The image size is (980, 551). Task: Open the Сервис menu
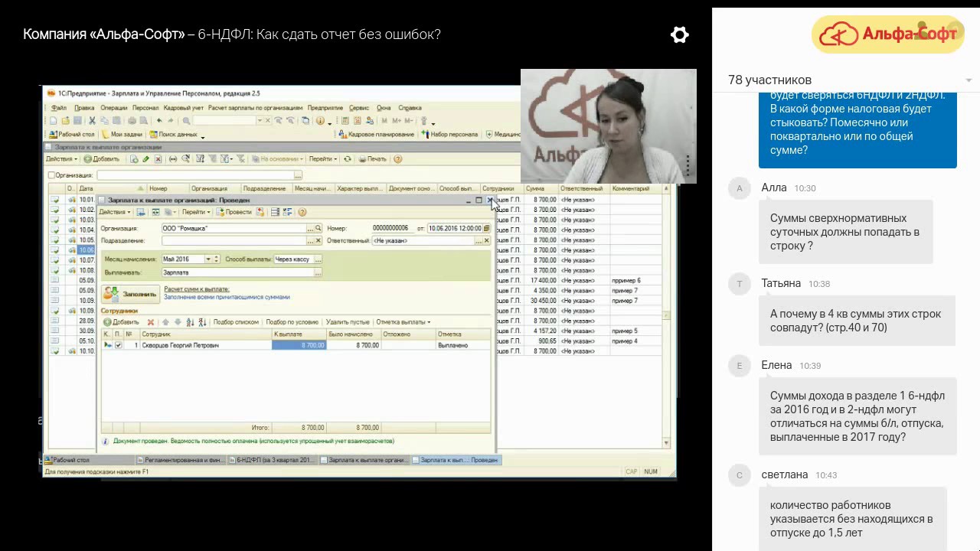click(x=359, y=108)
